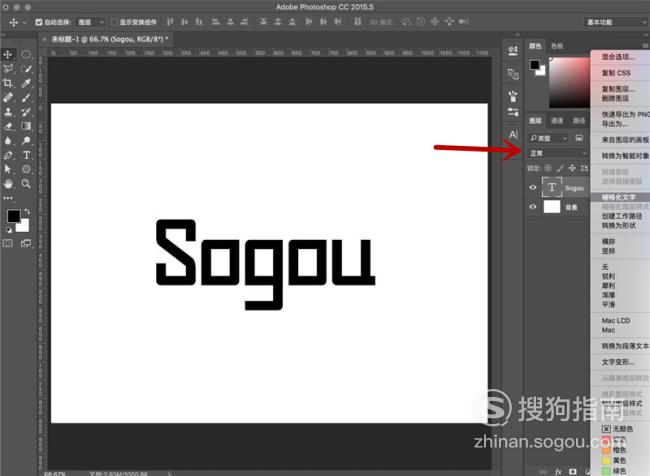
Task: Toggle Quick Mask mode
Action: tap(8, 243)
